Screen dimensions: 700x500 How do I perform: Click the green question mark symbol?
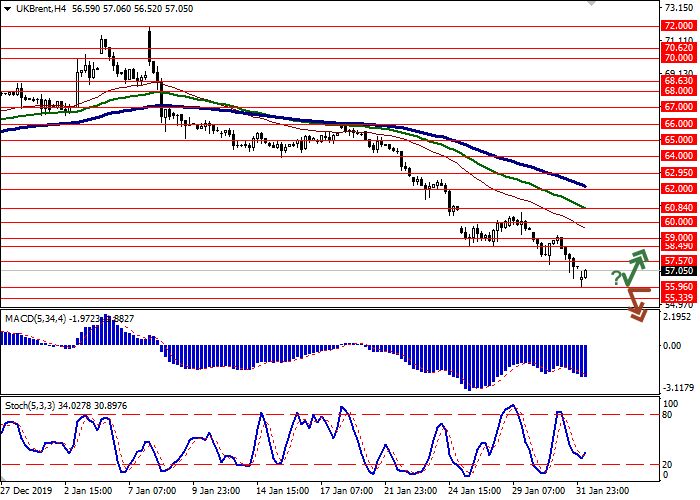click(616, 278)
